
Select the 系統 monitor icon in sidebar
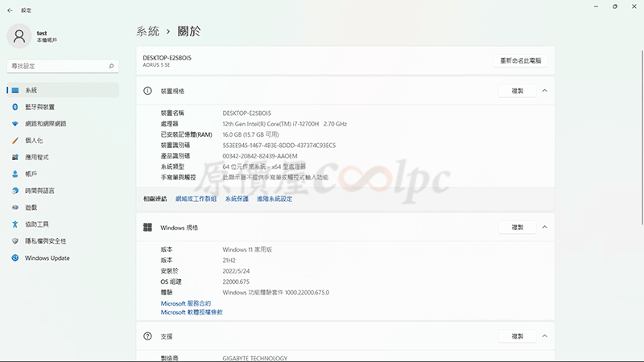pos(15,90)
